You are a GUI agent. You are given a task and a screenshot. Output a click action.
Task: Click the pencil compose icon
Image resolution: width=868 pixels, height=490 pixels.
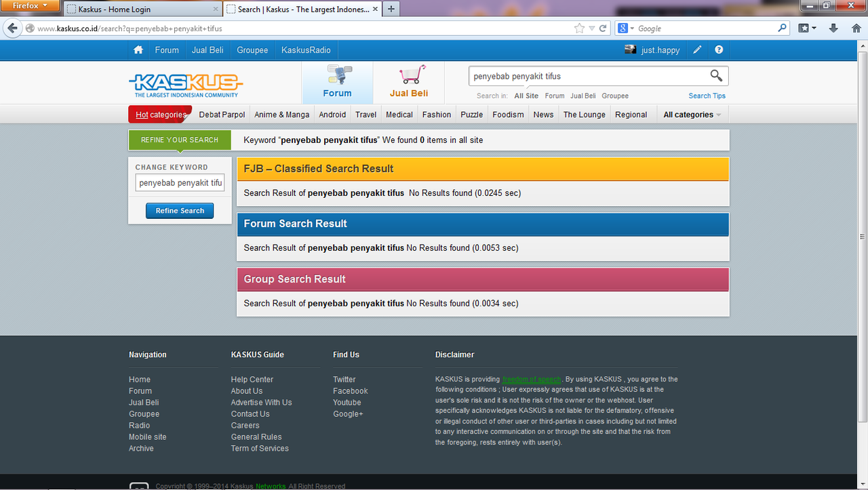(697, 50)
